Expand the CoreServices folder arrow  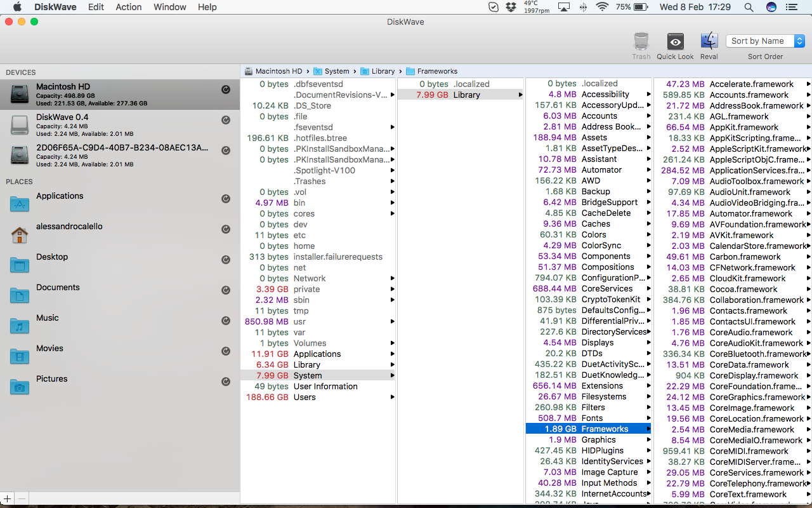coord(648,289)
